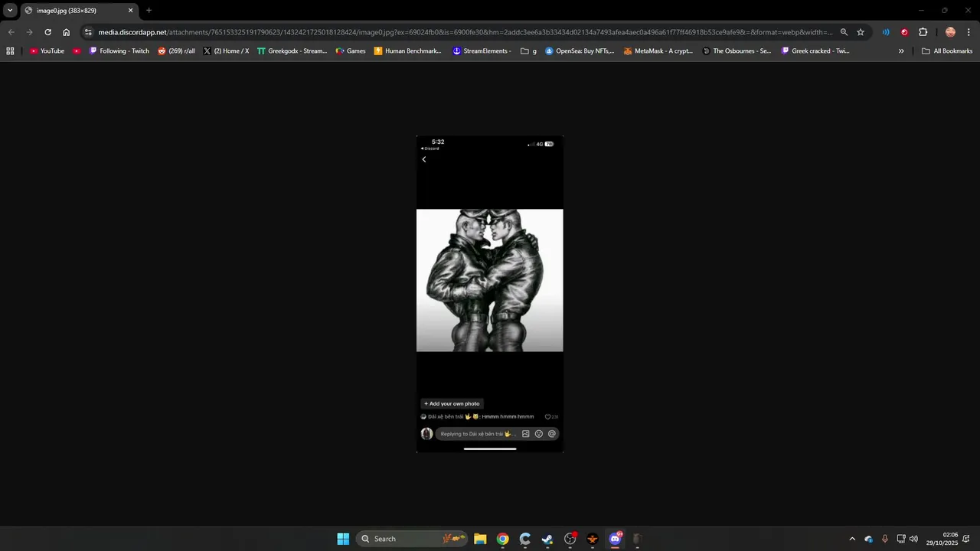
Task: Open the Chrome profile avatar
Action: point(950,32)
